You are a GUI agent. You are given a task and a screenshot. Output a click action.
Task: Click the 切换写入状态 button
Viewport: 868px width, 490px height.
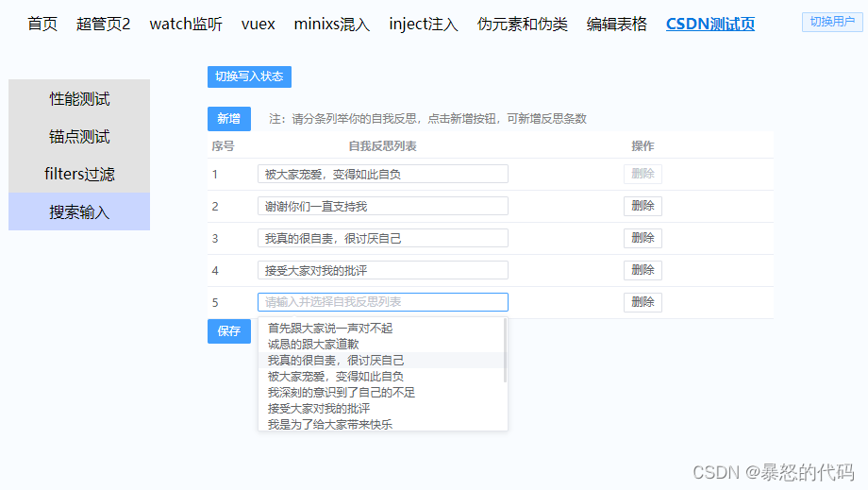(249, 76)
